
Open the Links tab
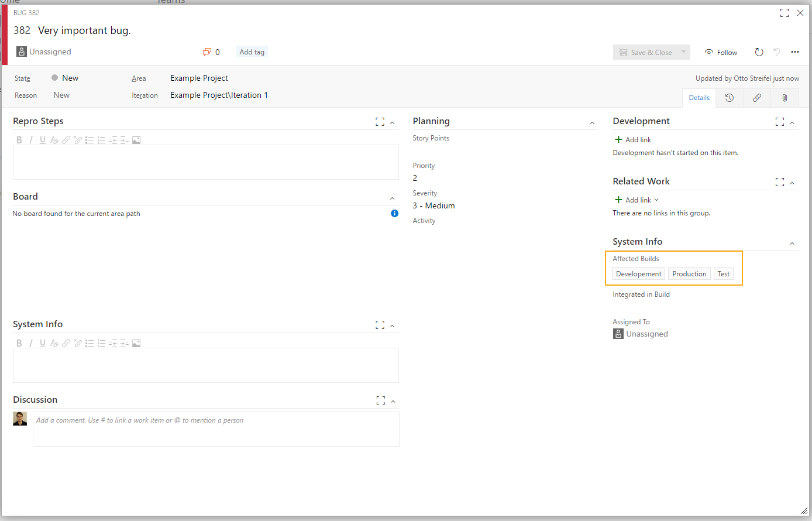757,98
